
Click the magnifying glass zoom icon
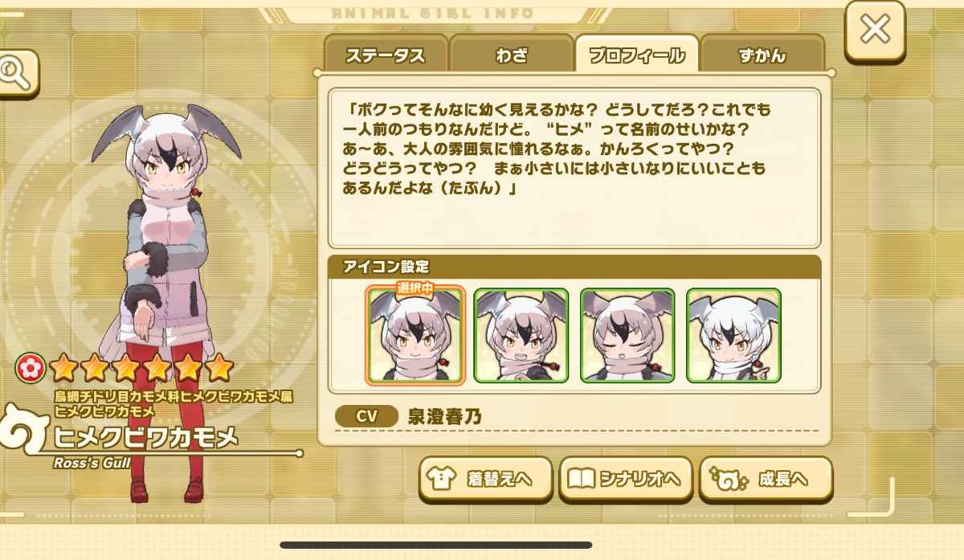[x=16, y=74]
